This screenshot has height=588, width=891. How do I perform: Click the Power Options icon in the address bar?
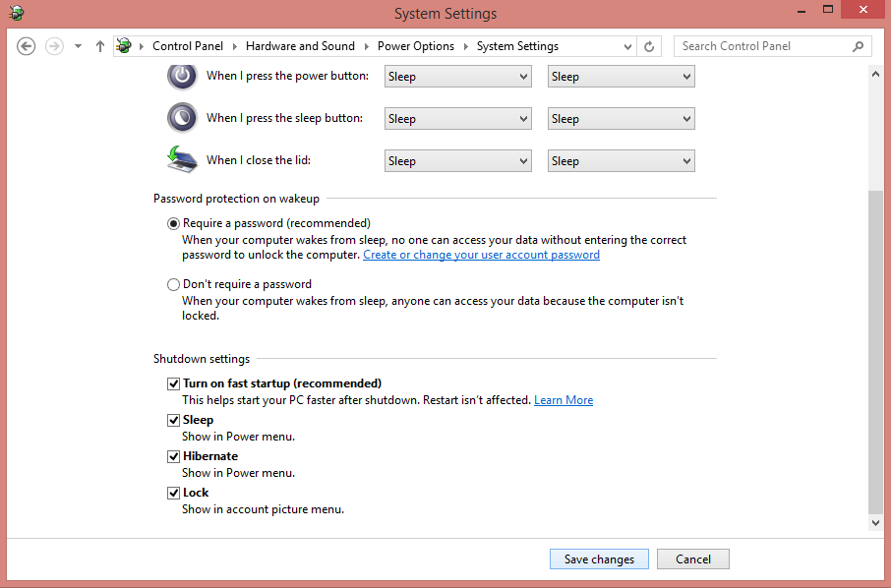(x=124, y=45)
